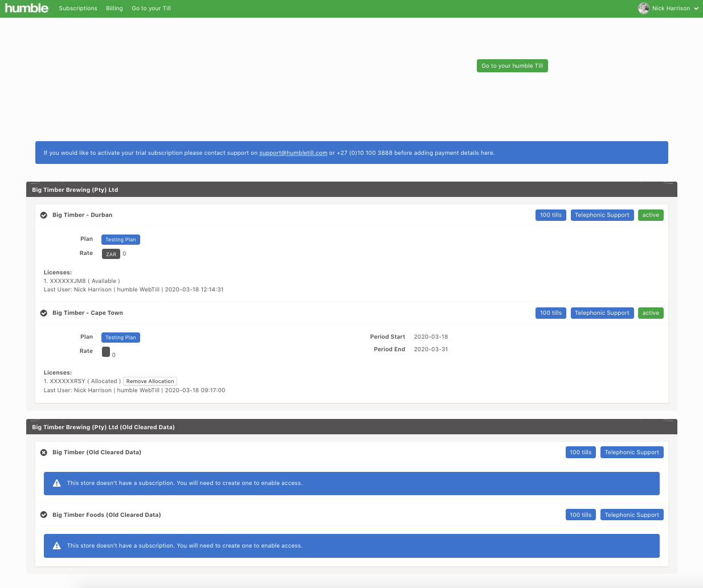Select the Big Timber - Cape Town store title
This screenshot has height=588, width=703.
coord(88,313)
